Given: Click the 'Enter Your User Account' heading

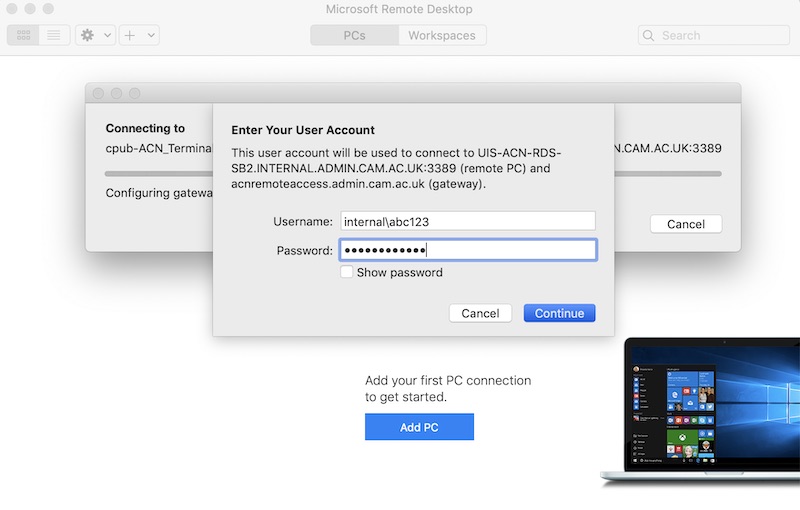Looking at the screenshot, I should click(303, 130).
